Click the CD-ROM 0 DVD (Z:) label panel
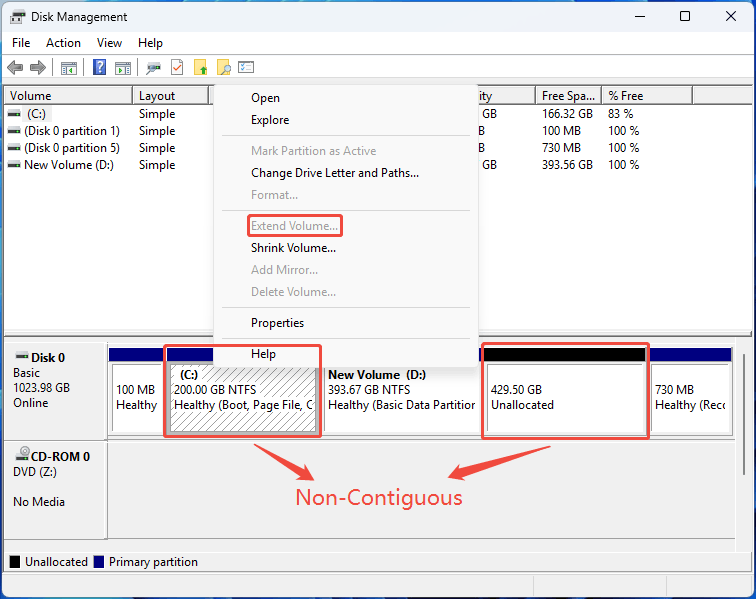Viewport: 756px width, 599px height. (x=55, y=489)
